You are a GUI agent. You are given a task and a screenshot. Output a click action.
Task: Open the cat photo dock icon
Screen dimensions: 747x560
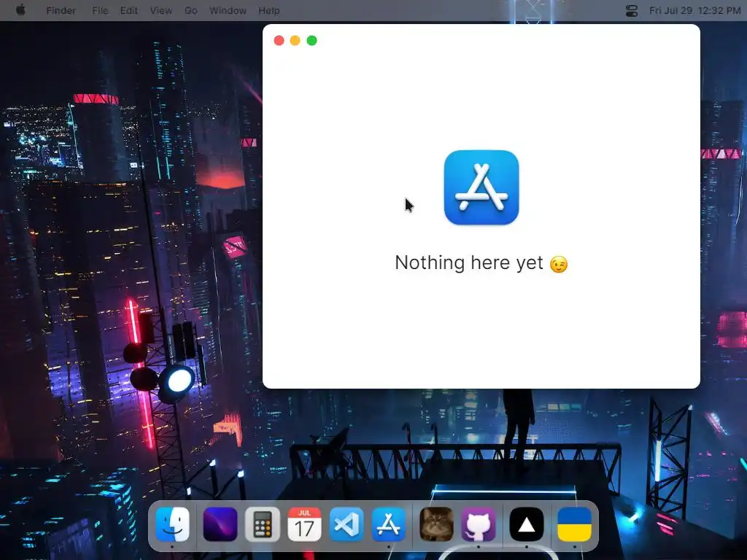[x=436, y=524]
